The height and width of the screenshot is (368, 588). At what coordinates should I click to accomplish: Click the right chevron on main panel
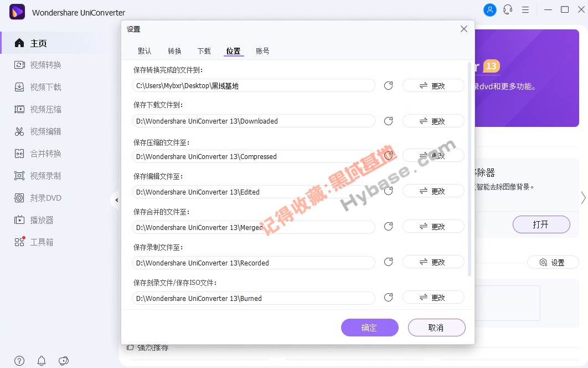[x=583, y=198]
